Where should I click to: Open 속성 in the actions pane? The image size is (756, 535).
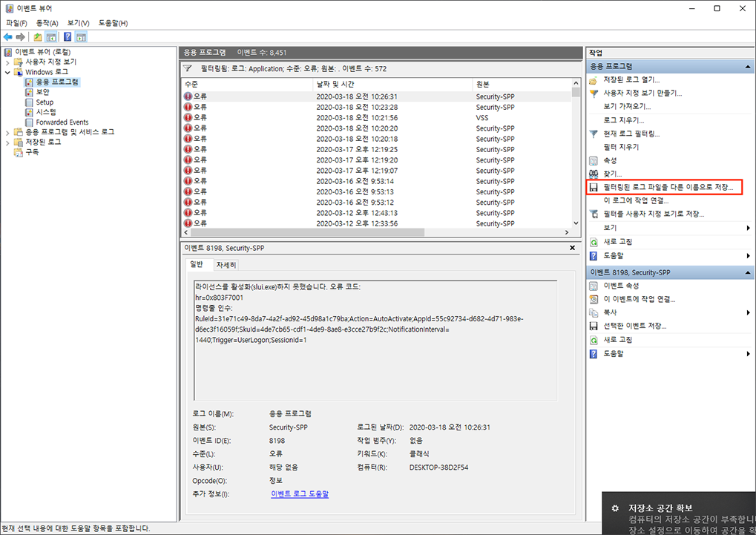610,160
